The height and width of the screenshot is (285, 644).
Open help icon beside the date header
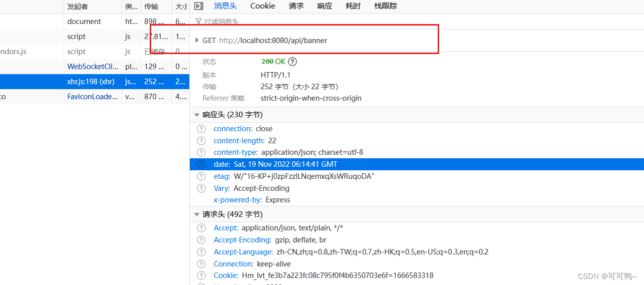click(x=201, y=164)
